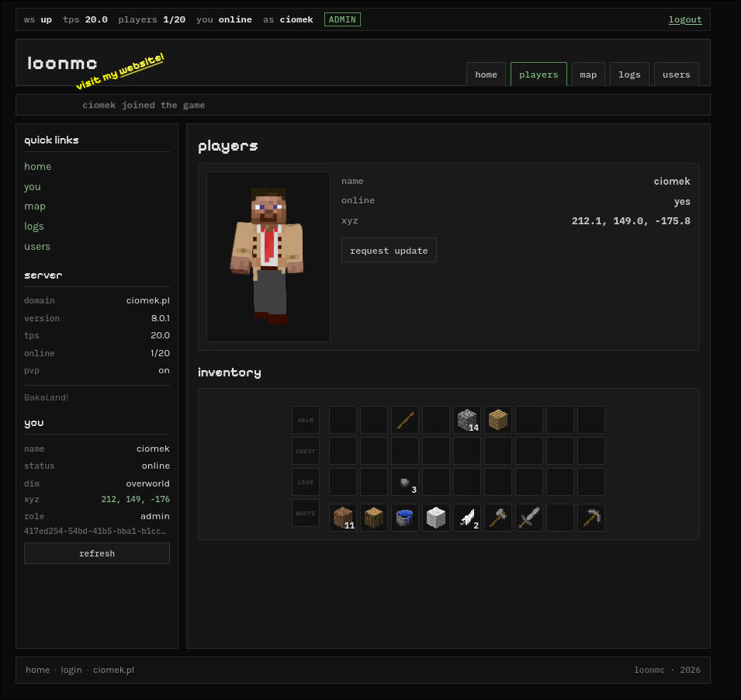Click the ciomek joined the game message
Viewport: 741px width, 700px height.
coord(144,105)
